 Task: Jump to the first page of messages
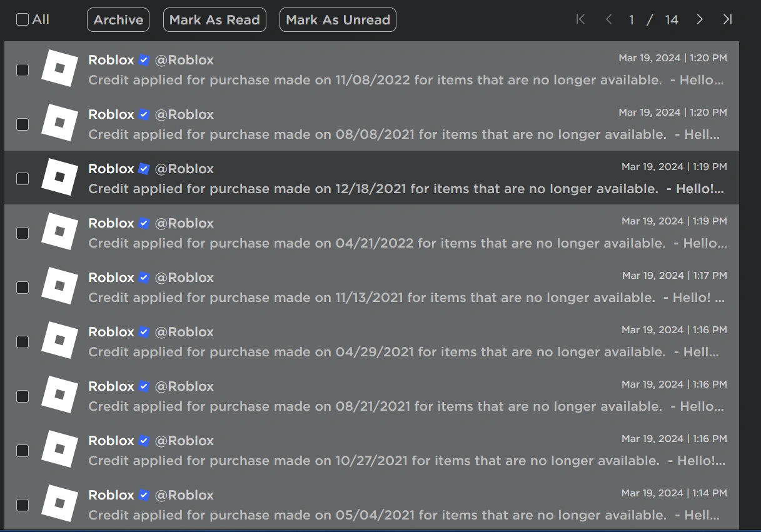tap(580, 19)
